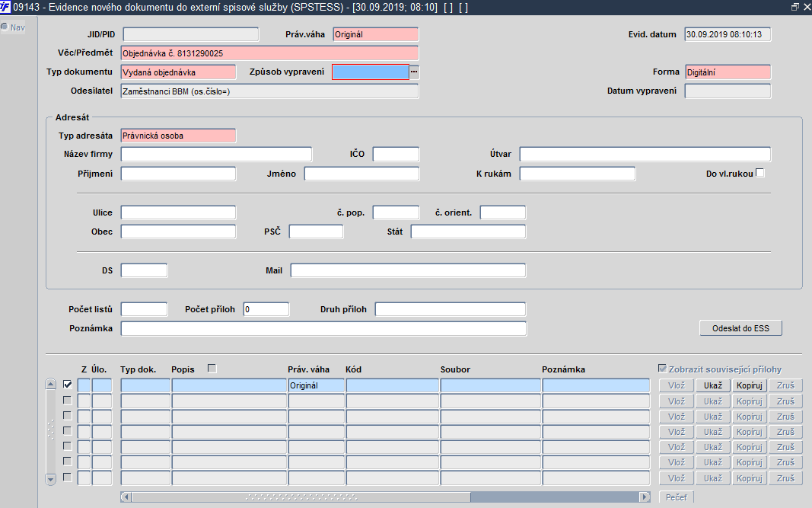The width and height of the screenshot is (812, 508).
Task: Click Originál cell in first attachment row
Action: pos(316,385)
